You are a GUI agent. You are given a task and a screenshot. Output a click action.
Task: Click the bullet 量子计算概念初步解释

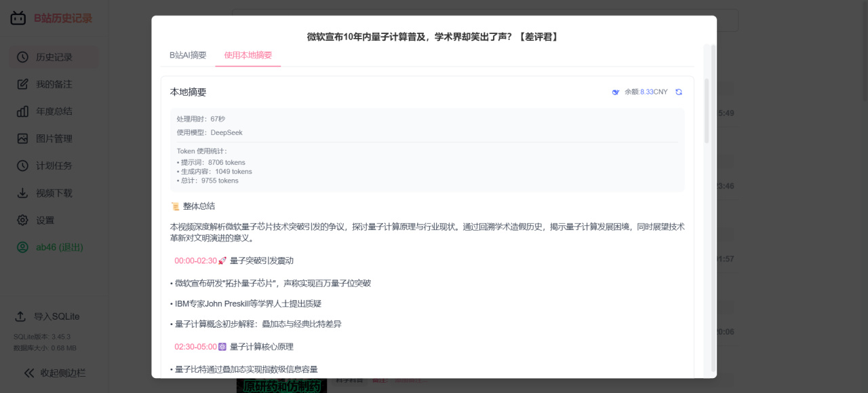pyautogui.click(x=256, y=324)
